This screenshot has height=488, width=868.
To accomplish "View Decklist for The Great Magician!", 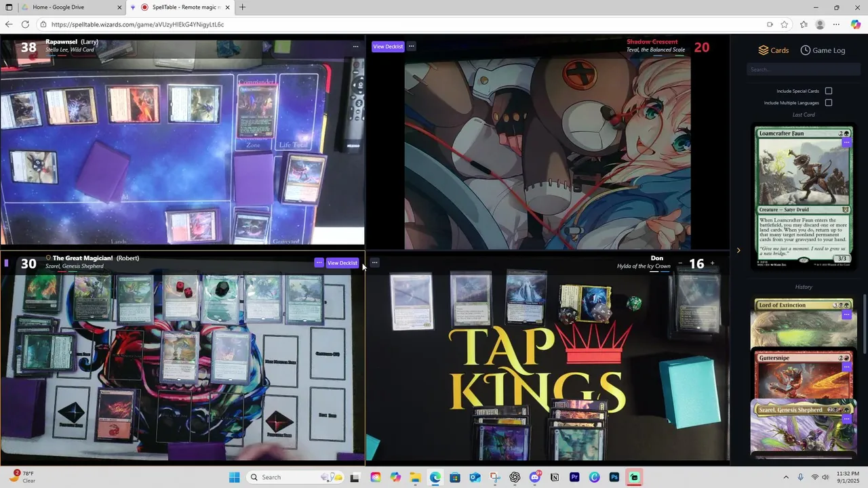I will coord(342,263).
